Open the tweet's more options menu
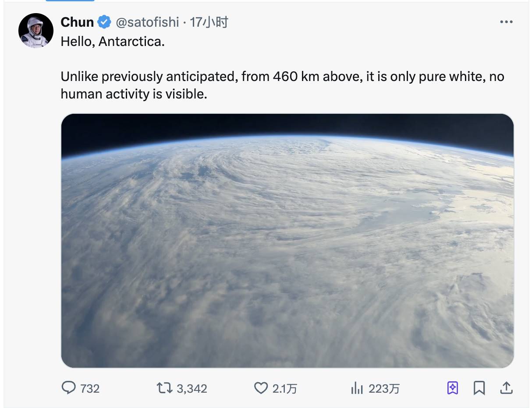Image resolution: width=532 pixels, height=408 pixels. [x=506, y=21]
